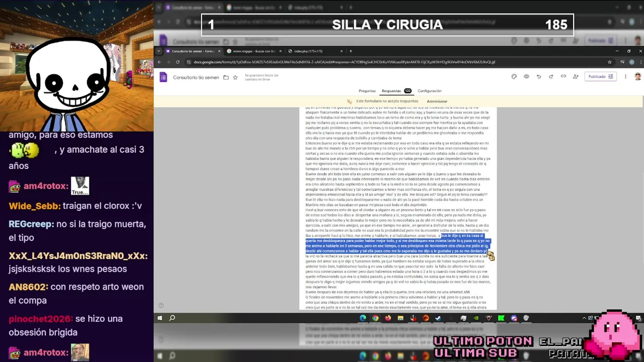The image size is (644, 362).
Task: Redo change in Forms toolbar
Action: 551,76
